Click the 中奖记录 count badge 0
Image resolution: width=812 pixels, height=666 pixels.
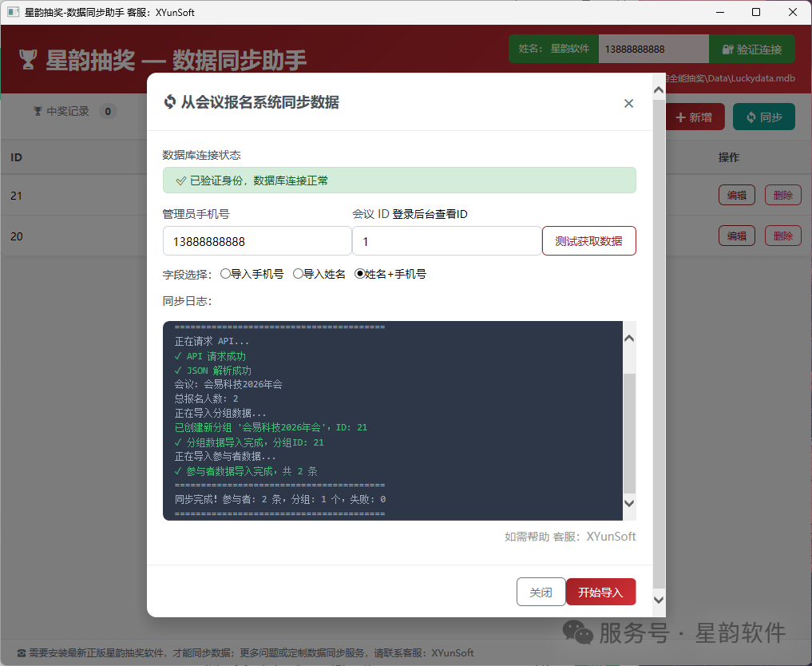click(x=108, y=111)
